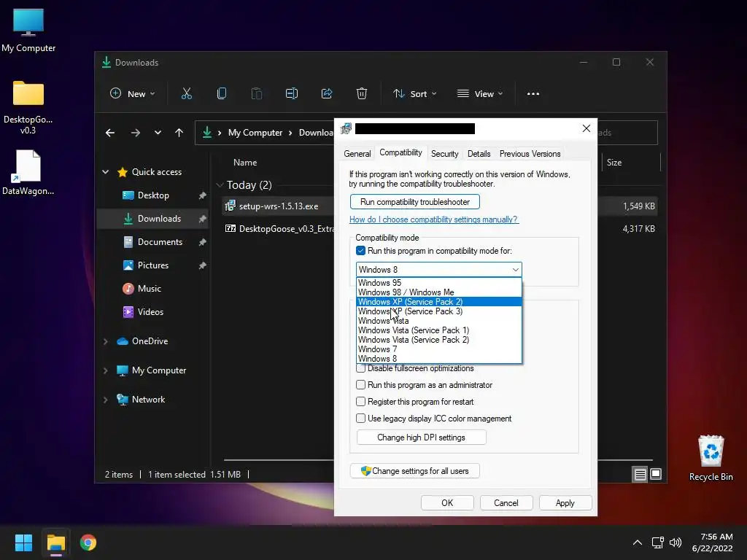This screenshot has height=560, width=747.
Task: Collapse the Today (2) group
Action: click(220, 185)
